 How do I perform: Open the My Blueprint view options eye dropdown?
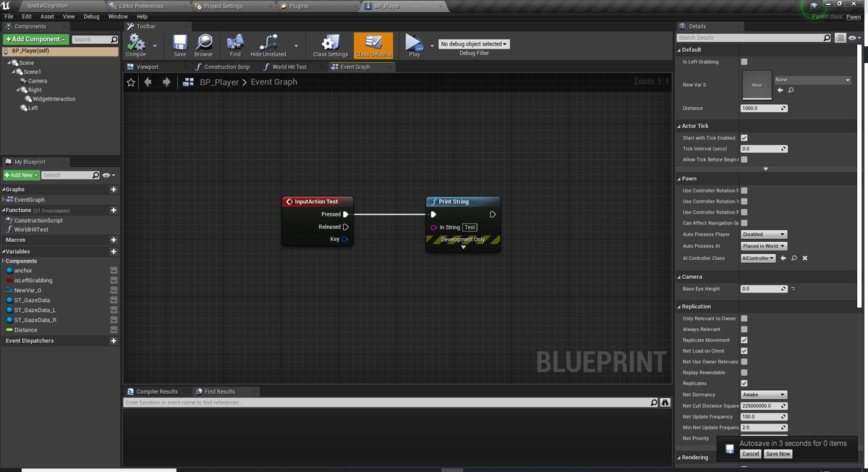point(109,175)
